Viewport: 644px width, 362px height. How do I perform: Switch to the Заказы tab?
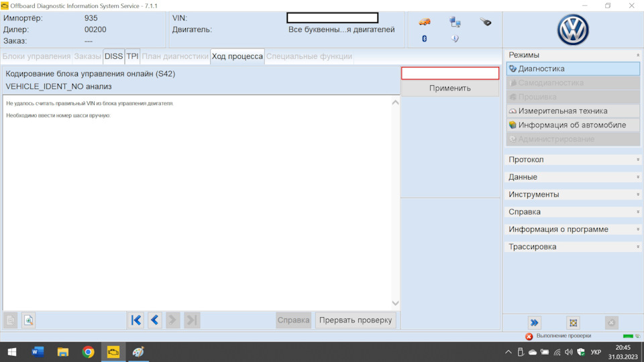point(87,56)
